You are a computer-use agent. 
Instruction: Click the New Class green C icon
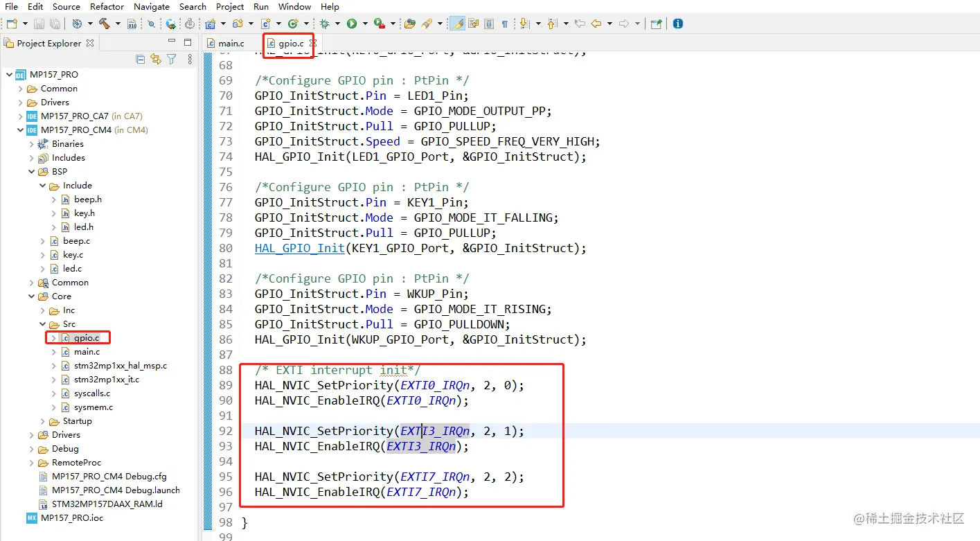click(x=292, y=24)
